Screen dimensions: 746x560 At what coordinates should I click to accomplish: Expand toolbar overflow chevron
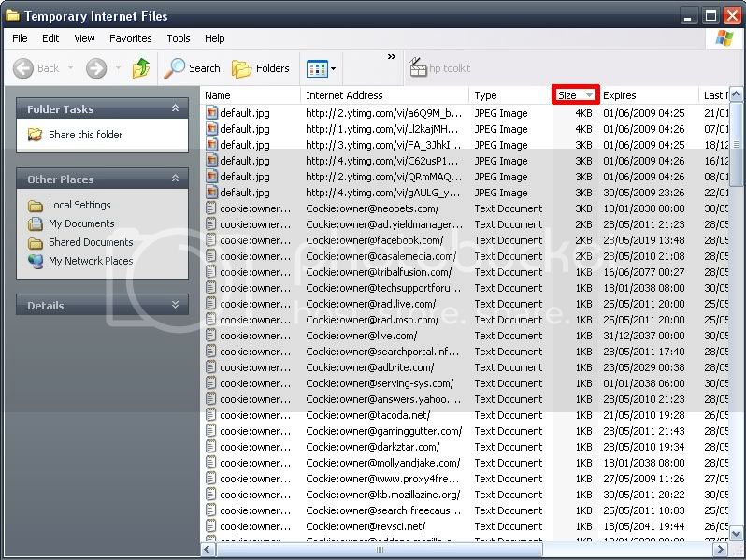(x=391, y=58)
